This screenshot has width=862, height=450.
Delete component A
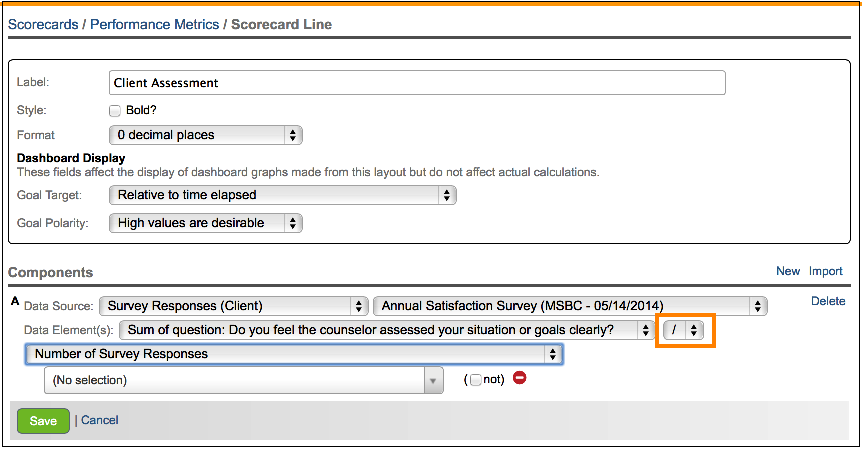828,301
